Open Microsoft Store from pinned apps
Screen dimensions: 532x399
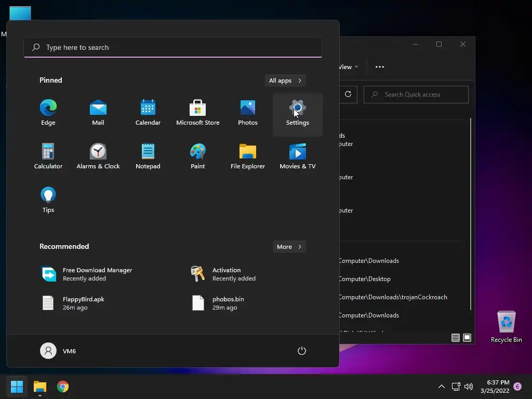[x=198, y=113]
